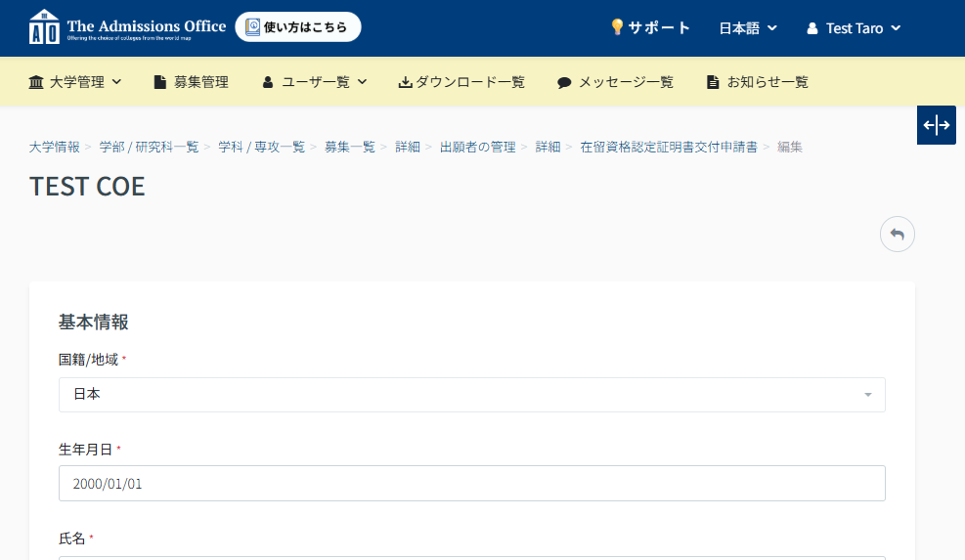Click the 大学管理 chevron arrow
The width and height of the screenshot is (965, 560).
coord(116,82)
